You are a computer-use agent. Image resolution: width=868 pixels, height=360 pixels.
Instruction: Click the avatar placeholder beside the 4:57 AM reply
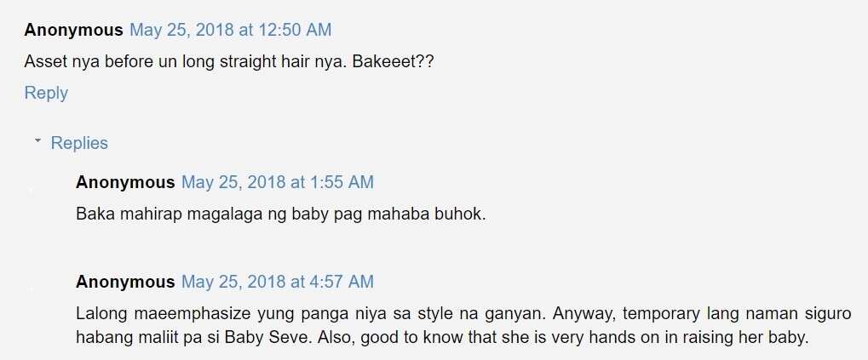[x=31, y=289]
